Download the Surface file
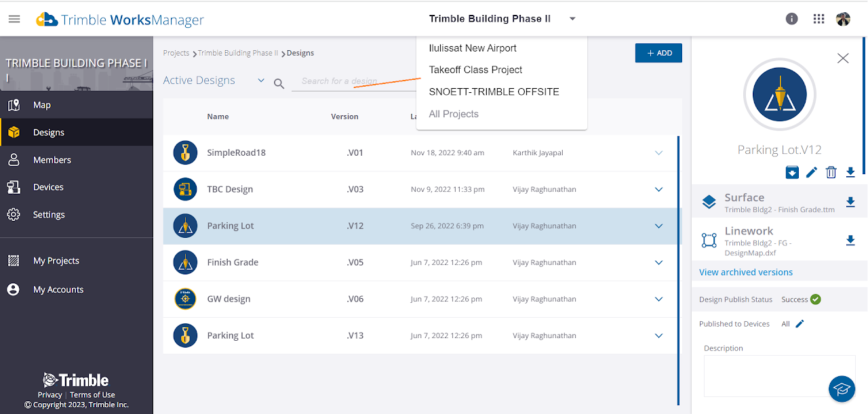 850,202
